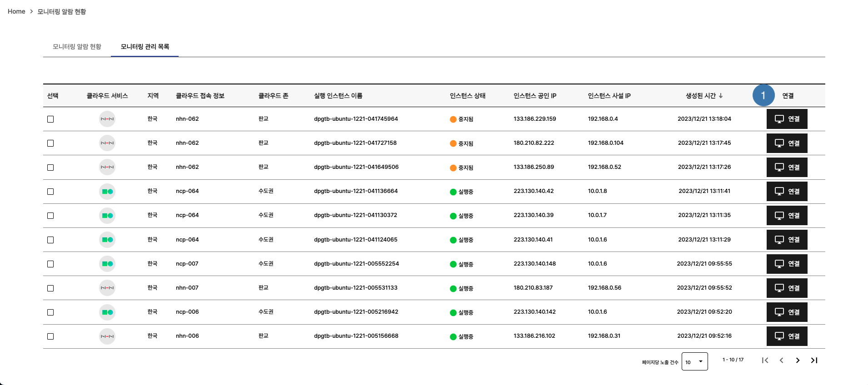
Task: Open the rows-per-page dropdown showing 10
Action: pyautogui.click(x=694, y=362)
